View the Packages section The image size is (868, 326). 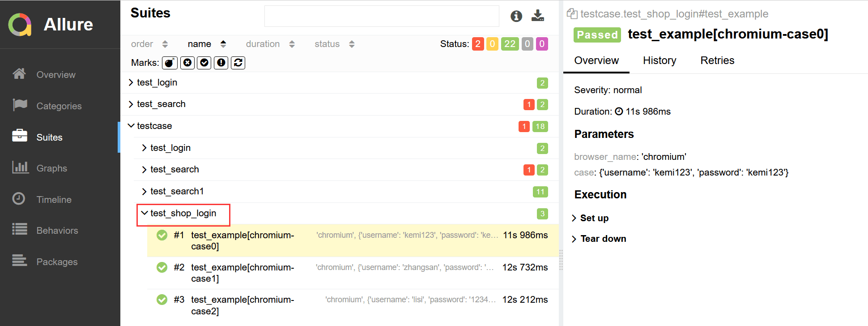tap(57, 262)
